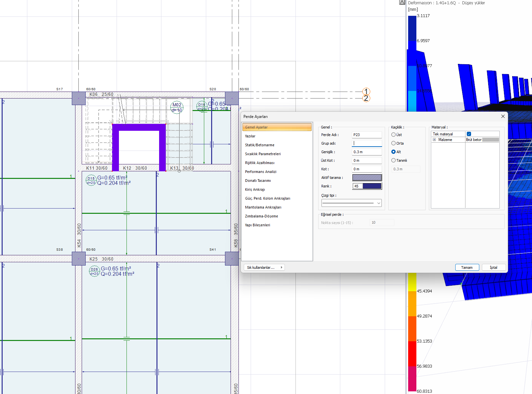Click the M02 slab label circle
532x394 pixels.
[x=177, y=107]
